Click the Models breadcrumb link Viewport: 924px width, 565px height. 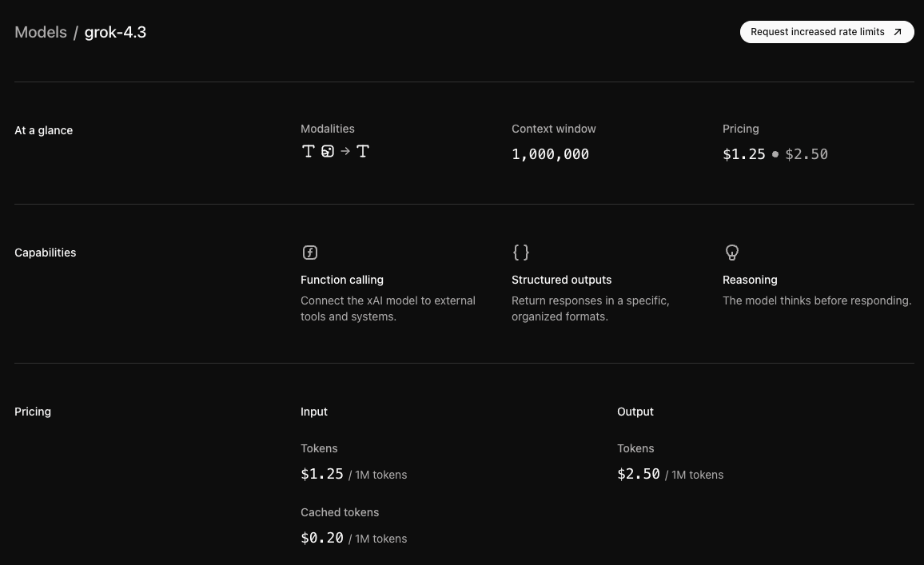click(x=41, y=32)
